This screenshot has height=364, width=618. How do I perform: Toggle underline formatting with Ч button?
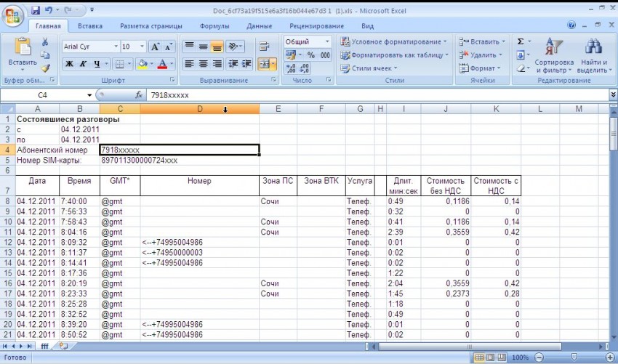click(x=97, y=64)
